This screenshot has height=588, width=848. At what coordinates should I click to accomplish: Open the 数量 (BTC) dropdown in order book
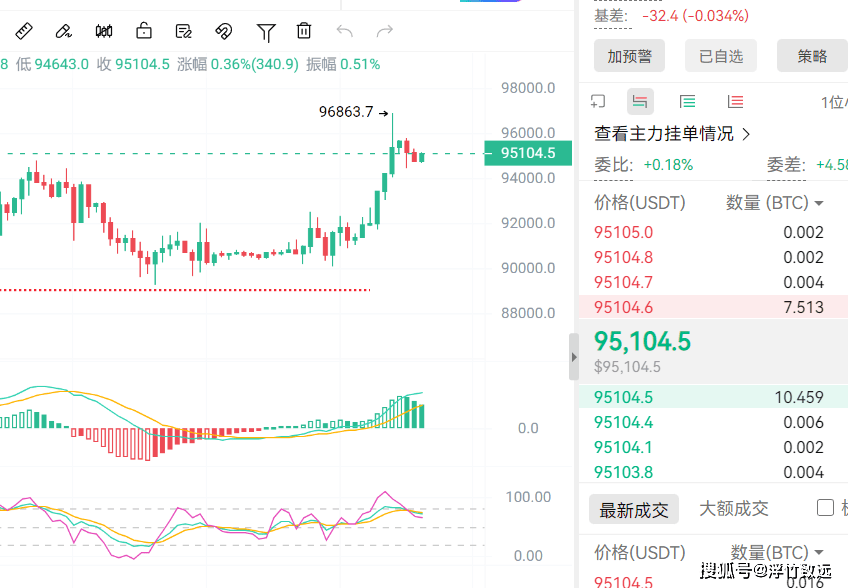pos(820,203)
